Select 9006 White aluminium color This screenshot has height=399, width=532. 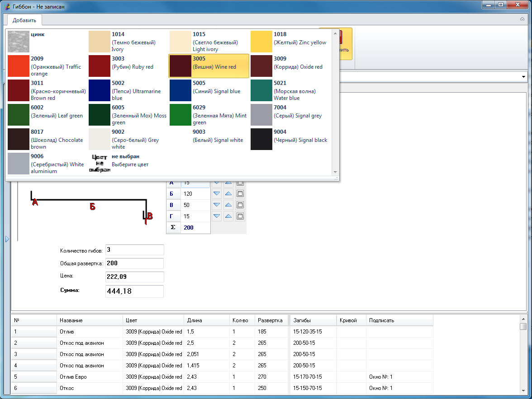(x=47, y=164)
